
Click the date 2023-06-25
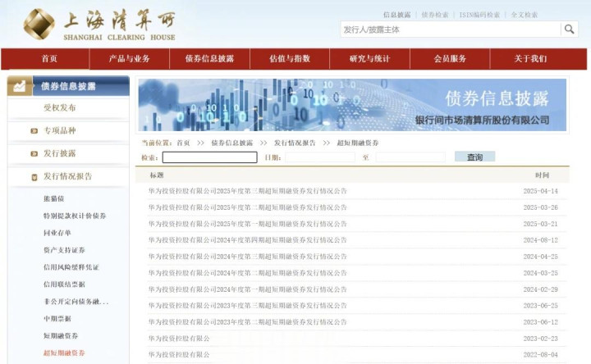(x=540, y=306)
